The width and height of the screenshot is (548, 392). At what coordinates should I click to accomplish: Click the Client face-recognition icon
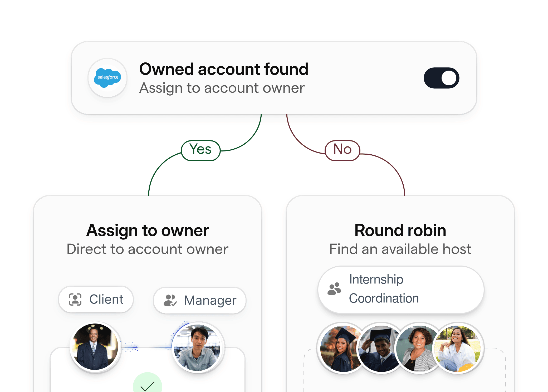click(75, 299)
